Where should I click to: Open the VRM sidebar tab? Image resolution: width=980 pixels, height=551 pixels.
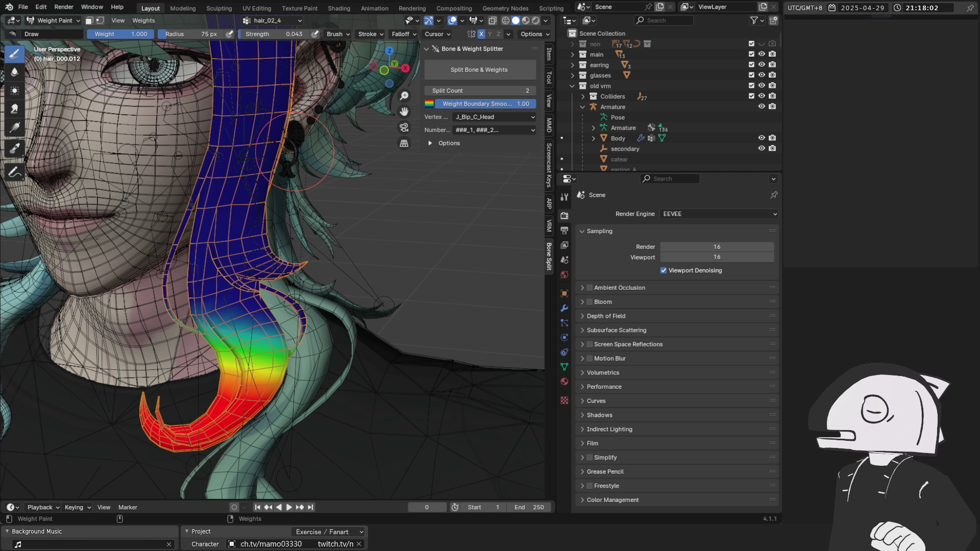coord(549,226)
